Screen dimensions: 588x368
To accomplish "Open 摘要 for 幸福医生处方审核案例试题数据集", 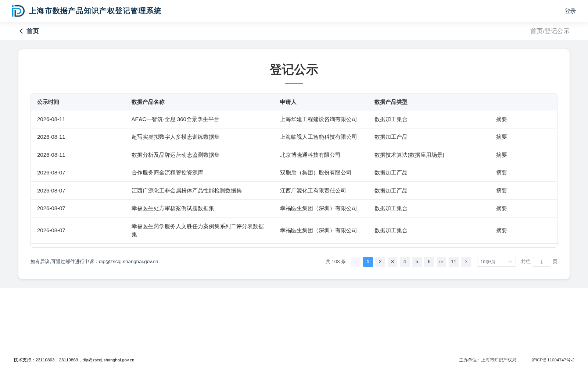I will [501, 208].
